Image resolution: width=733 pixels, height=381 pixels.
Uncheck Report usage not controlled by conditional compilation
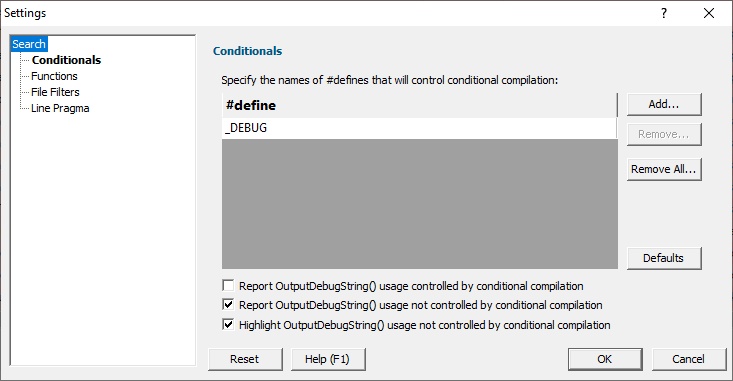coord(228,305)
